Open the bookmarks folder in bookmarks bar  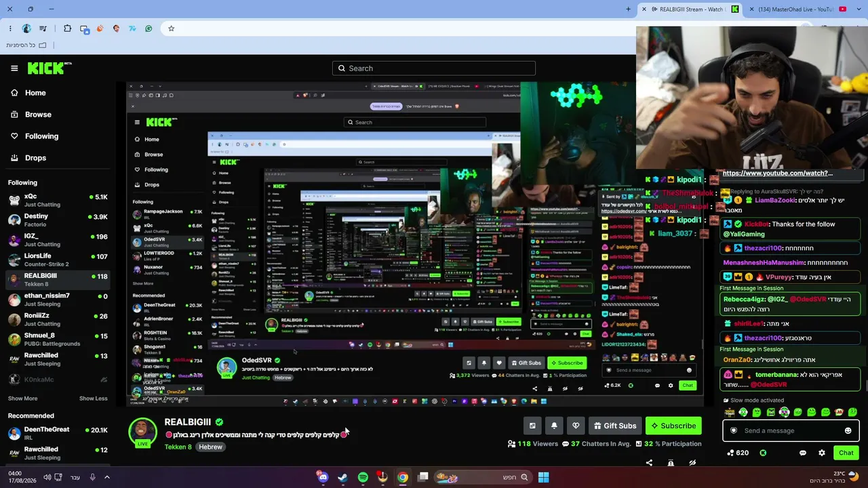coord(26,45)
